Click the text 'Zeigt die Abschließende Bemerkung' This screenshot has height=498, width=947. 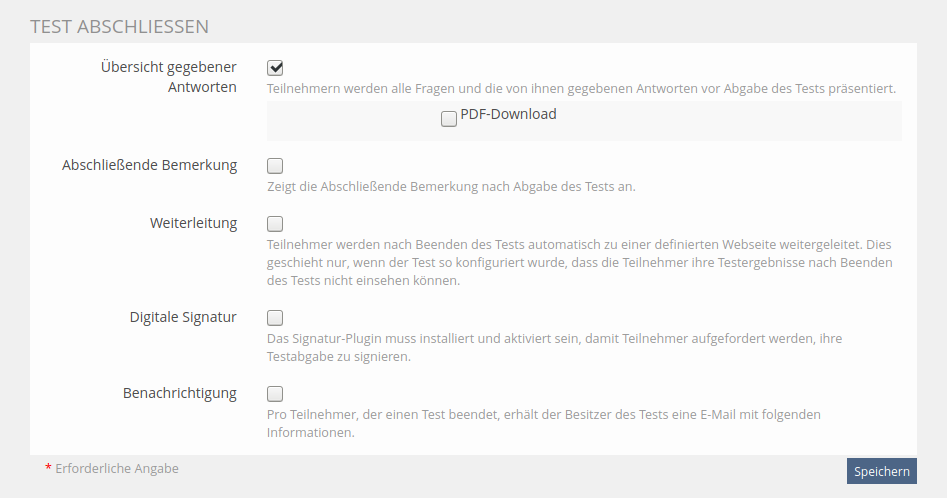(451, 186)
